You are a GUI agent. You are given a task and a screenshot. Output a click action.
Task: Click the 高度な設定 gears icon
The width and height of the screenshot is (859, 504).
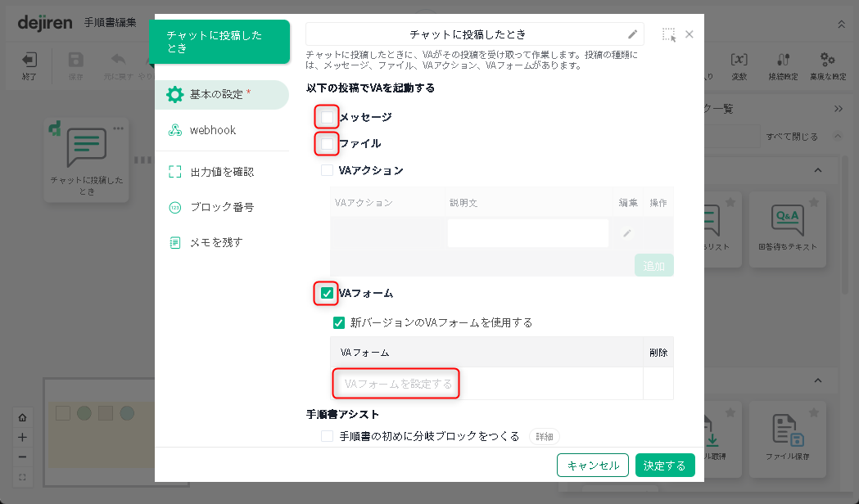[827, 60]
